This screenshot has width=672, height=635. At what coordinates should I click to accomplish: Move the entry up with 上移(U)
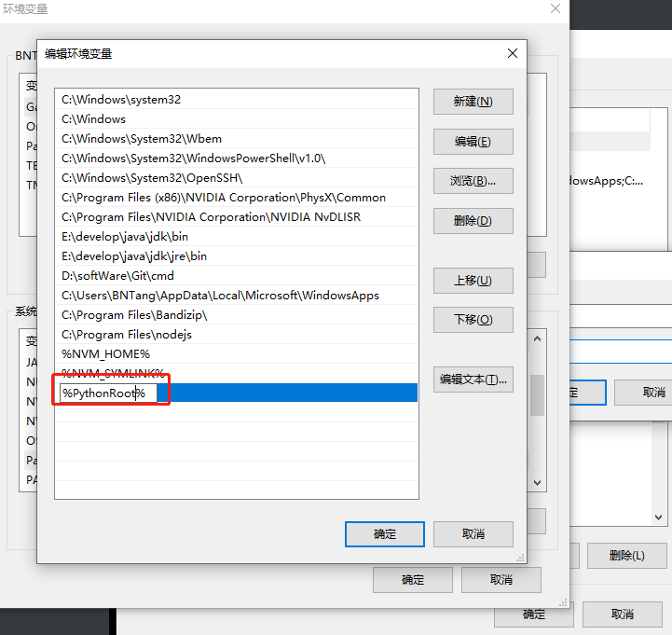click(x=473, y=281)
